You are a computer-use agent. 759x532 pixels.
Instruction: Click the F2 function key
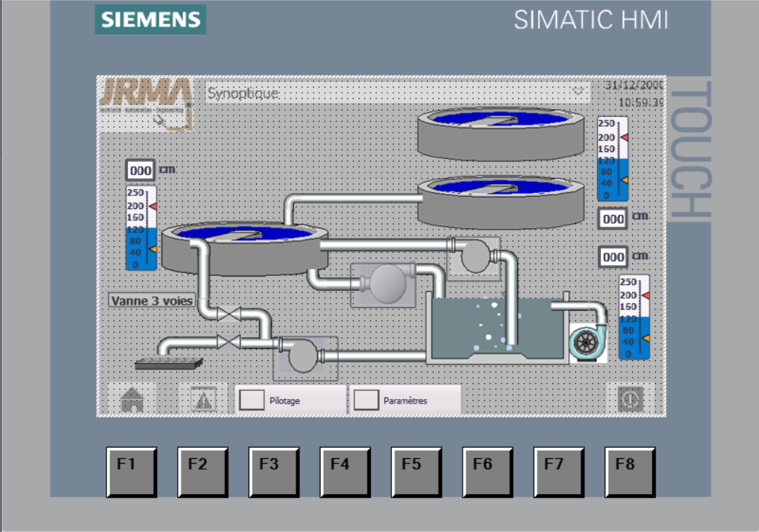click(x=203, y=472)
